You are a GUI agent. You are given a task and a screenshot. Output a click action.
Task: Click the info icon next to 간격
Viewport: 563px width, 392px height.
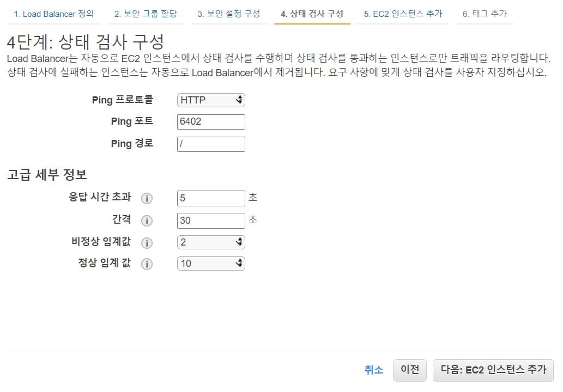tap(147, 220)
